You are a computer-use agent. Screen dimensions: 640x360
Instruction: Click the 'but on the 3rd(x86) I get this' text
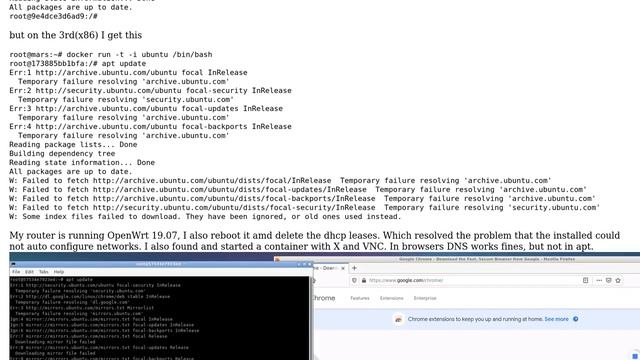(76, 35)
